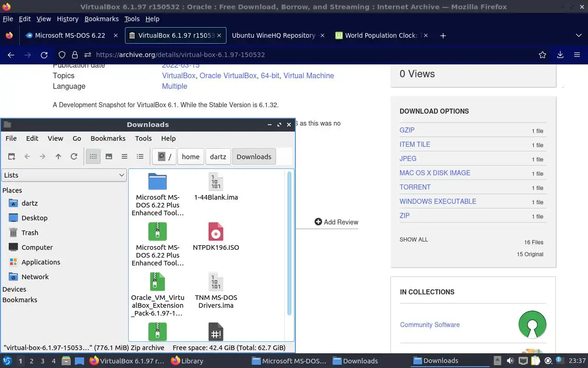Viewport: 588px width, 368px height.
Task: List all Firefox tabs dropdown
Action: point(578,35)
